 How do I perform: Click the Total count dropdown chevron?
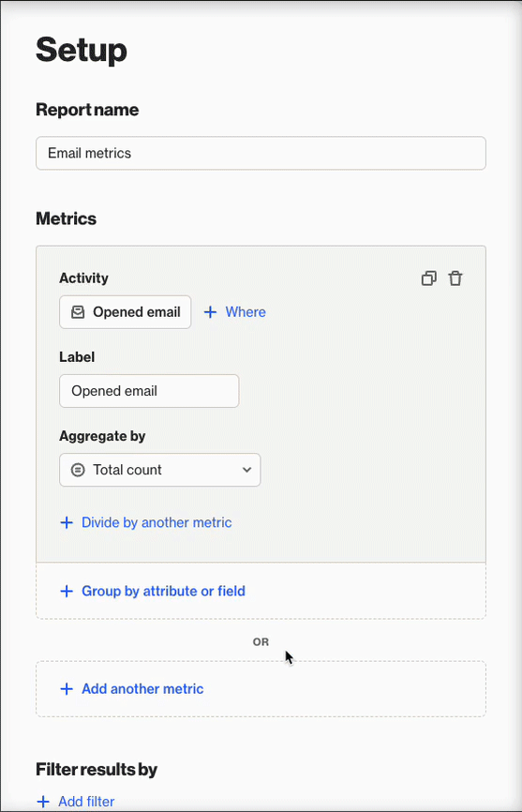(x=246, y=470)
